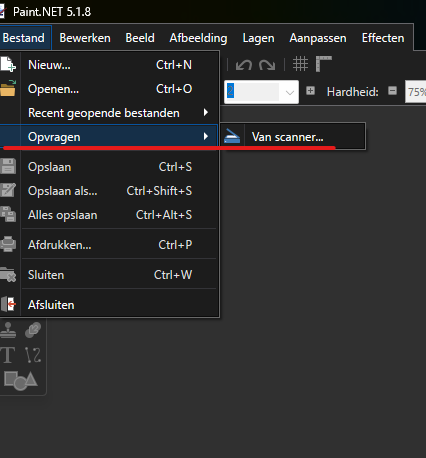The height and width of the screenshot is (458, 426).
Task: Click the Undo arrow icon
Action: (x=244, y=65)
